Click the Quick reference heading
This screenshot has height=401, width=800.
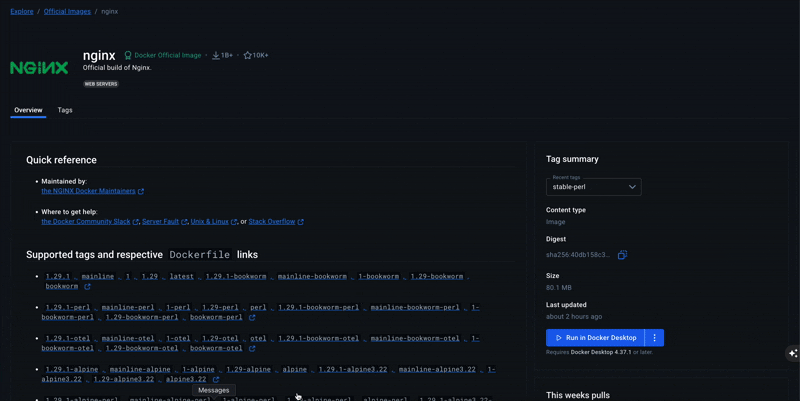(61, 160)
